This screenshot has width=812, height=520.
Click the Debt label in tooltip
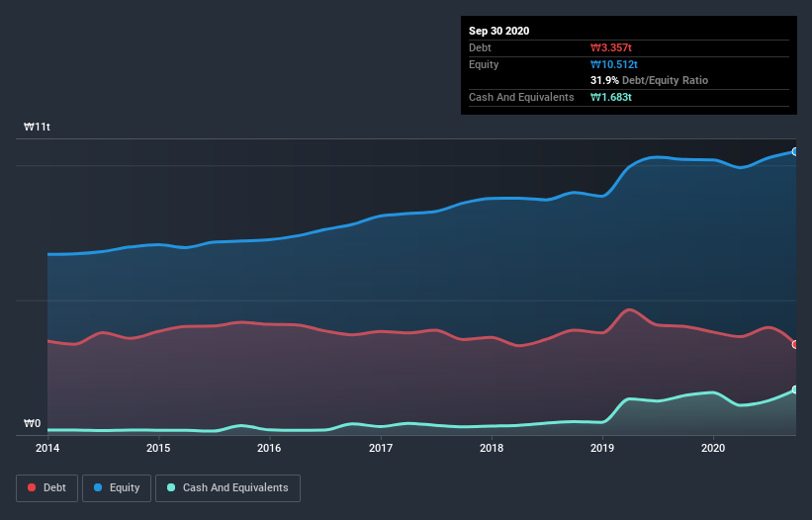(x=480, y=47)
